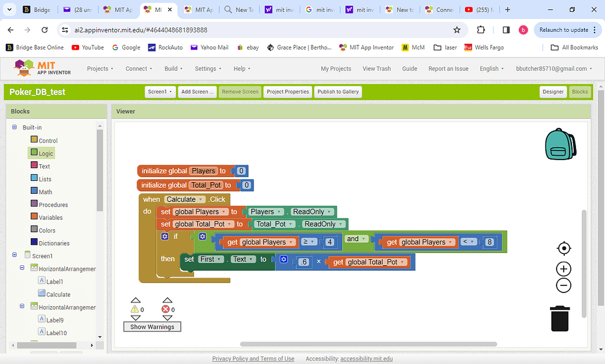Click the browser extensions puzzle icon
Image resolution: width=605 pixels, height=364 pixels.
pyautogui.click(x=480, y=30)
